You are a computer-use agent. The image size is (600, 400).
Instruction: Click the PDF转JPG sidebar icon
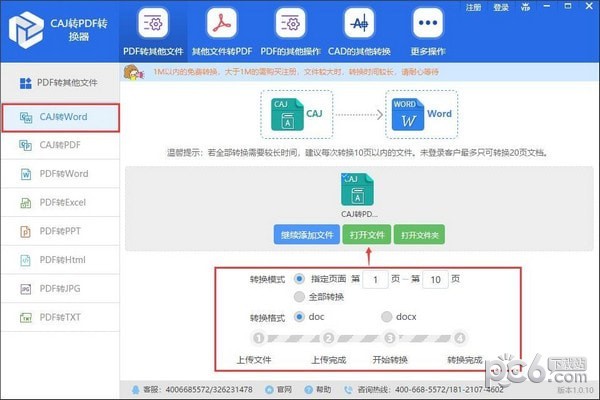26,289
